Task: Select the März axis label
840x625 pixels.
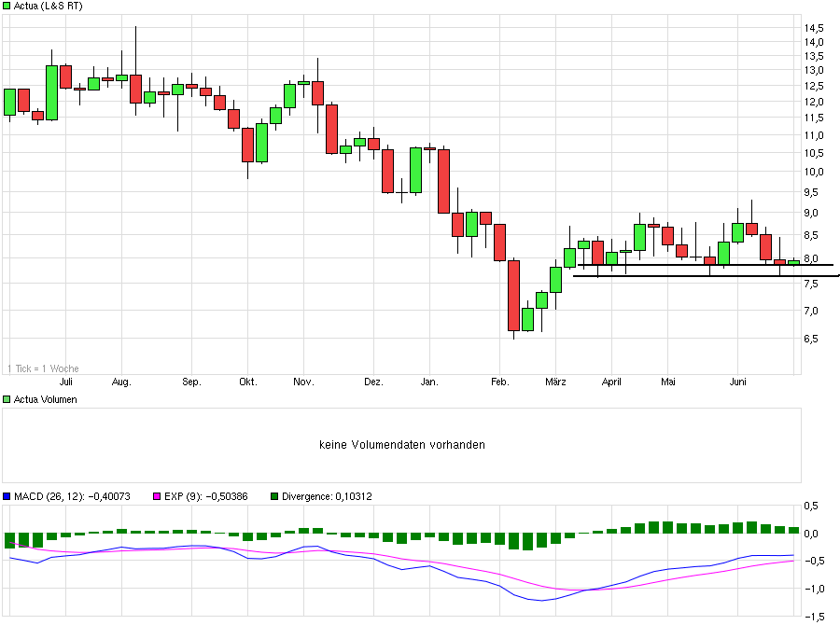Action: pyautogui.click(x=556, y=382)
